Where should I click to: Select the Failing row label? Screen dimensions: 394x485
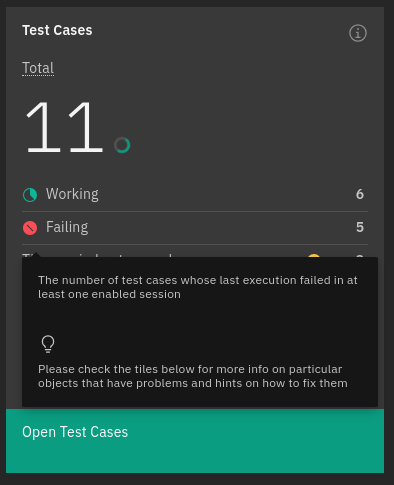[x=67, y=227]
